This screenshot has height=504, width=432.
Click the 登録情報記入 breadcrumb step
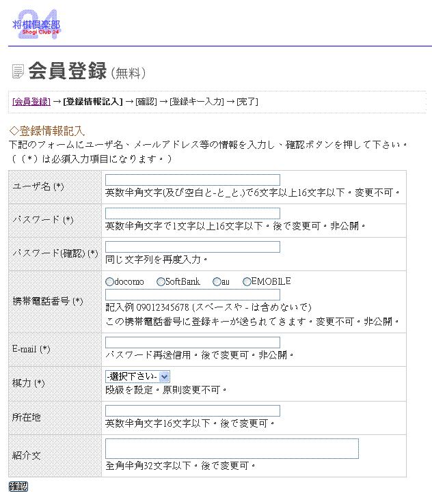[x=93, y=102]
